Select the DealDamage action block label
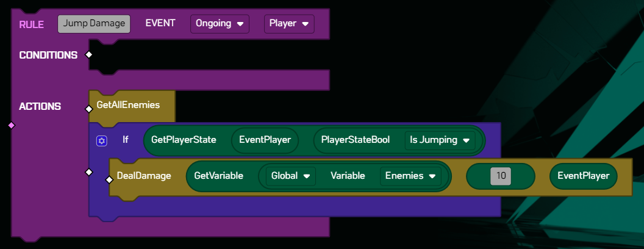The image size is (644, 249). point(144,176)
